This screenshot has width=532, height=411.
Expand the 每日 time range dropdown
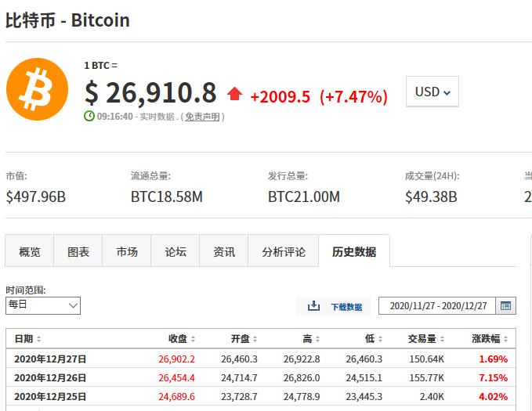tap(43, 305)
